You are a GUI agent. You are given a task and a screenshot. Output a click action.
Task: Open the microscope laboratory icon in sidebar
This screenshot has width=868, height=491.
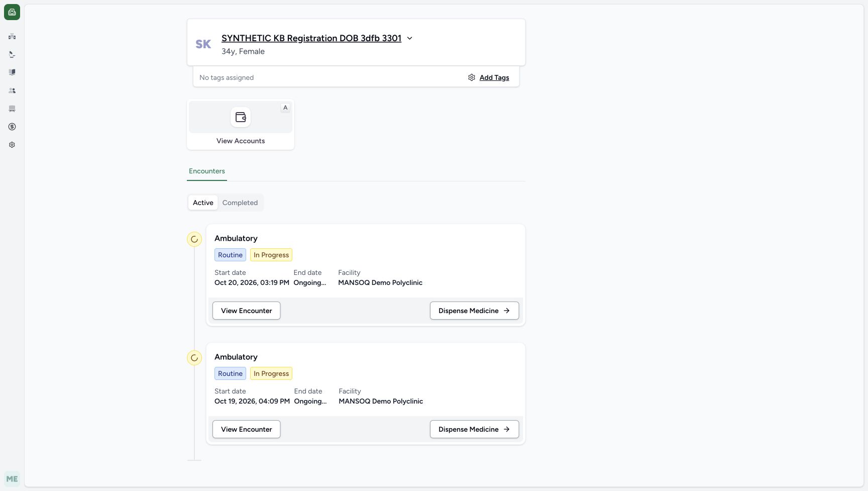pos(12,54)
